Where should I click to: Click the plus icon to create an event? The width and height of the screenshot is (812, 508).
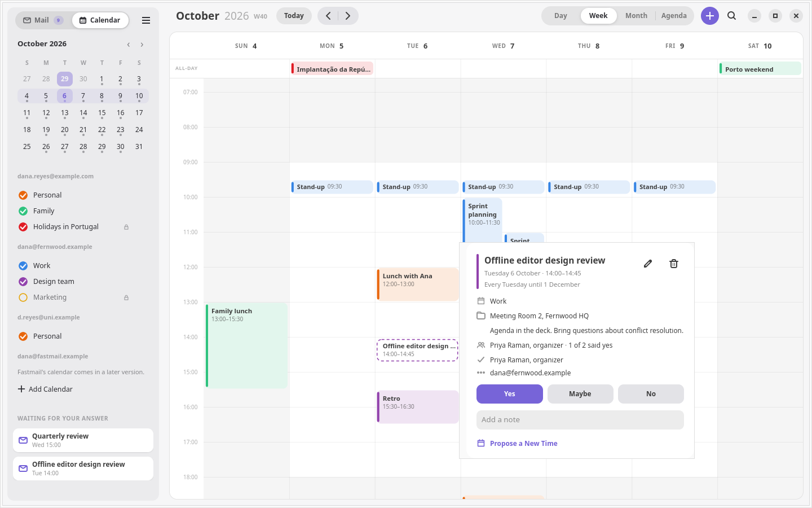point(710,16)
